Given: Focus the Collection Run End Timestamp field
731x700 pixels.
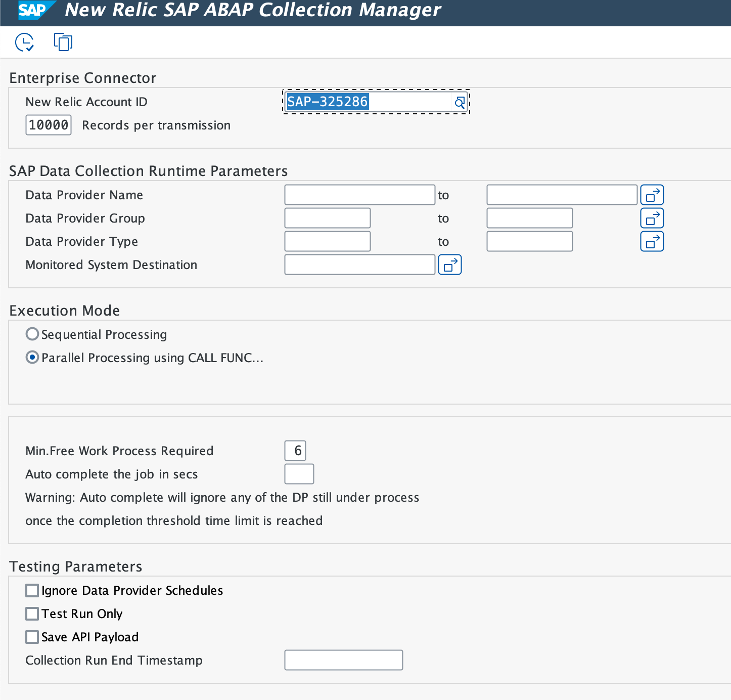Looking at the screenshot, I should (x=344, y=661).
